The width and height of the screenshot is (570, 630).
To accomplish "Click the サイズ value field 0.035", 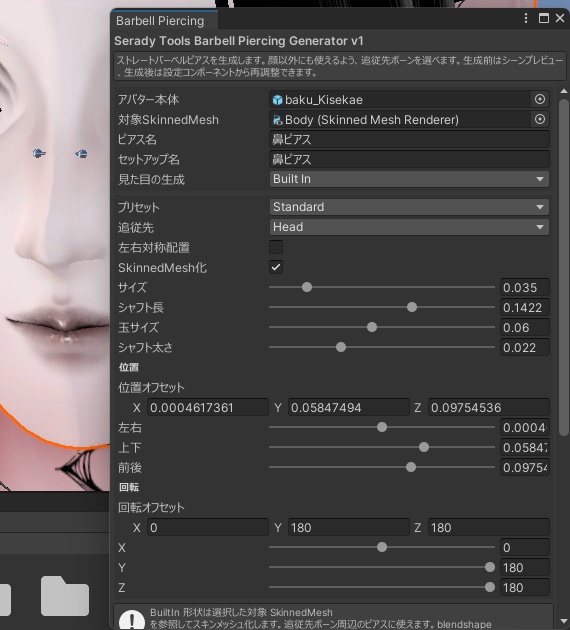I will coord(525,287).
